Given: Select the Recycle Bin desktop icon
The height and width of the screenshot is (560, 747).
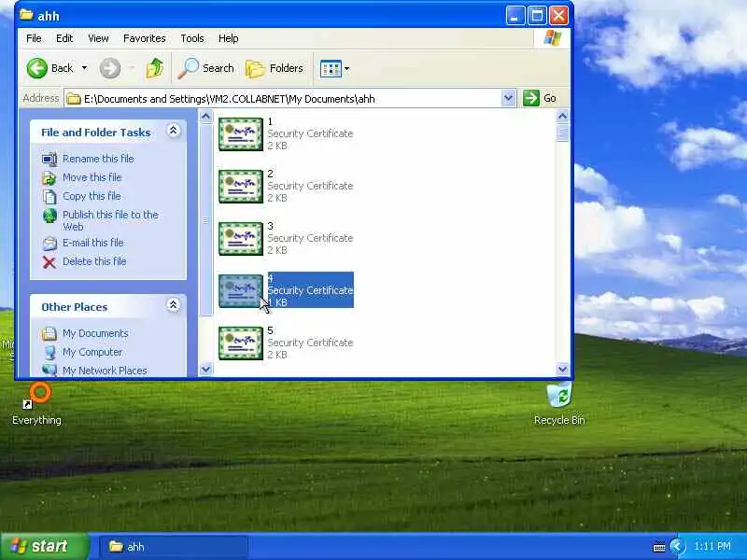Looking at the screenshot, I should click(559, 405).
